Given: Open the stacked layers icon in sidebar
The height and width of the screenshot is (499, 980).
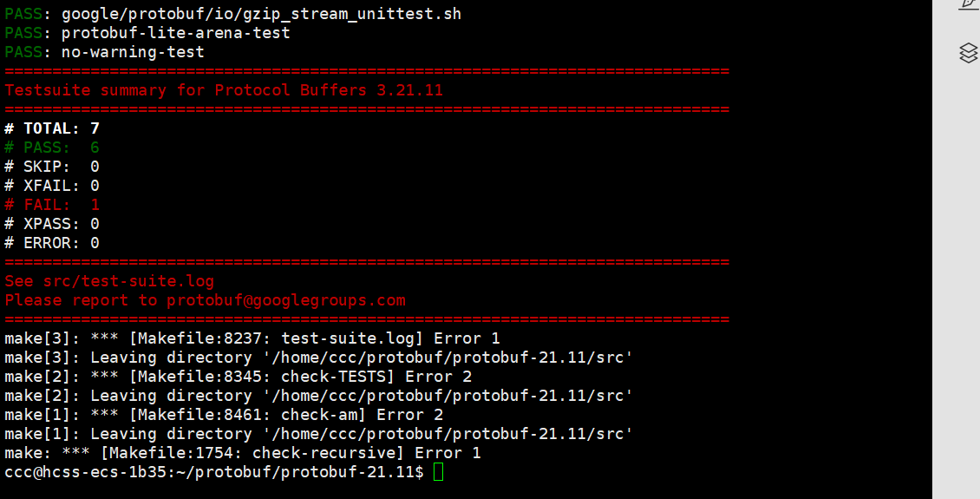Looking at the screenshot, I should [x=968, y=53].
